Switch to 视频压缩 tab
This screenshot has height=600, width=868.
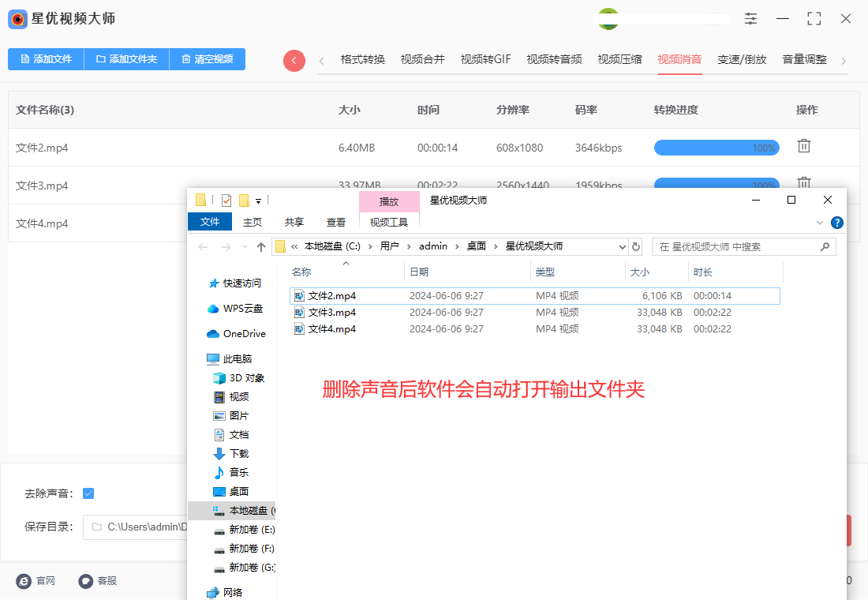[x=619, y=59]
